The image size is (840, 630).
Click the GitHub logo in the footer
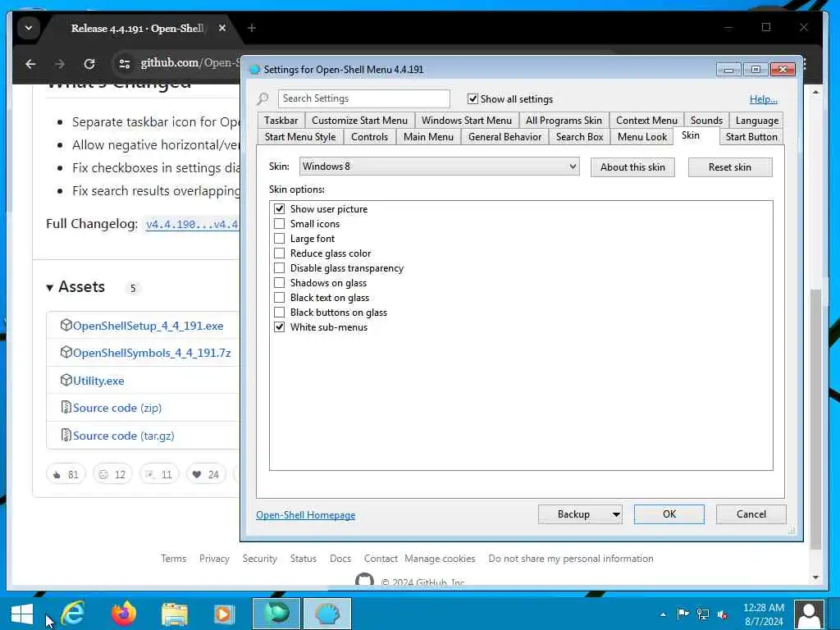tap(364, 579)
